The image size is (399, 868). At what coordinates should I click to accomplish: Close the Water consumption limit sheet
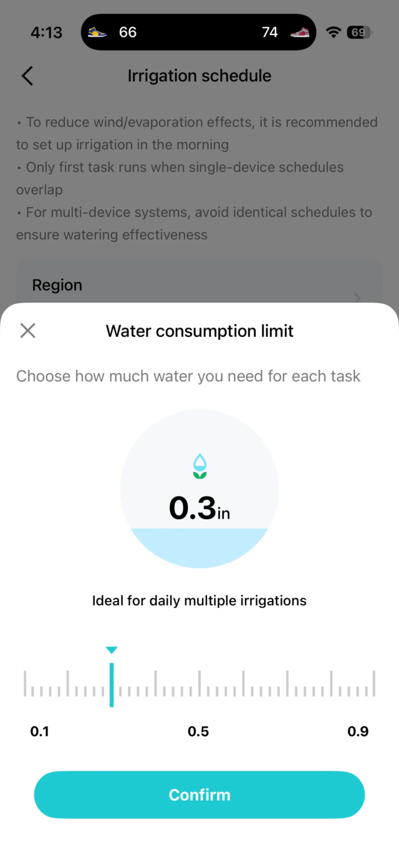[27, 331]
